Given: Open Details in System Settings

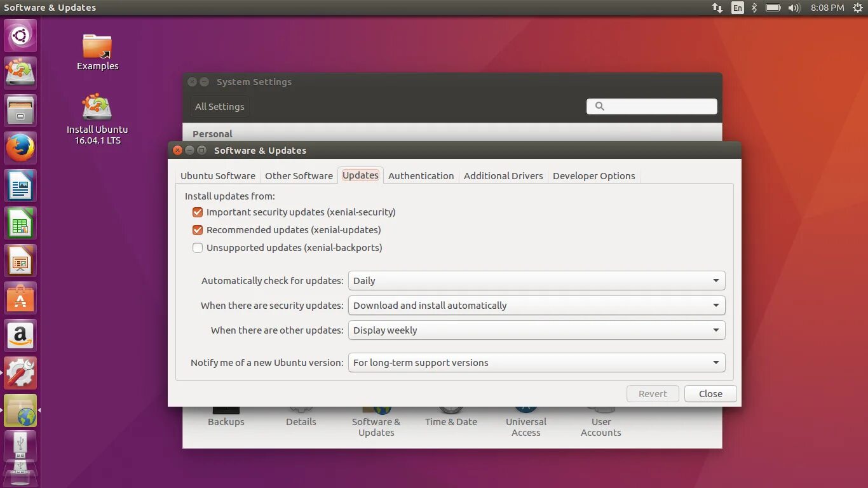Looking at the screenshot, I should tap(301, 416).
